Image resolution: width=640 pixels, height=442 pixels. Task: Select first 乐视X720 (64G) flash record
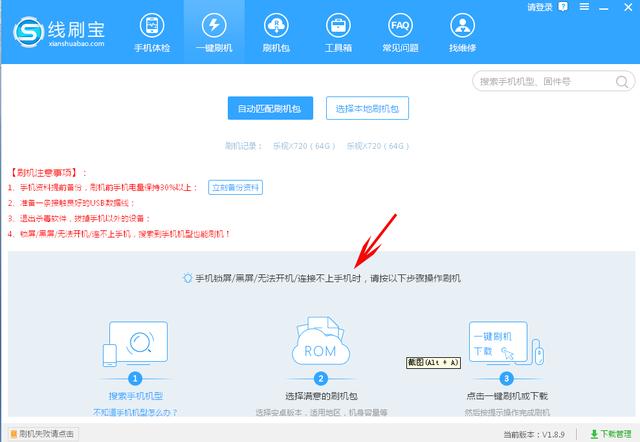(304, 146)
